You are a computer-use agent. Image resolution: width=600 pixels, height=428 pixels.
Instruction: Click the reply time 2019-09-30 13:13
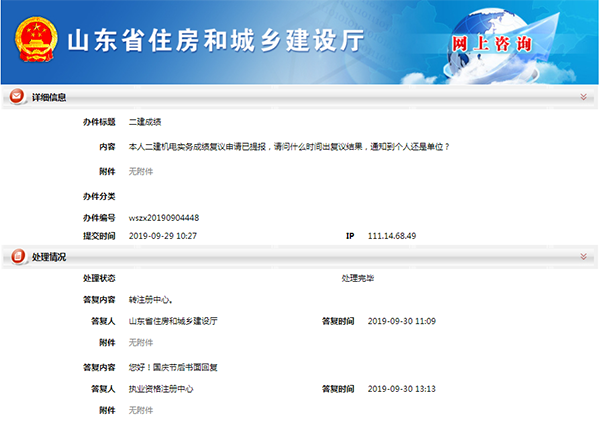click(402, 389)
